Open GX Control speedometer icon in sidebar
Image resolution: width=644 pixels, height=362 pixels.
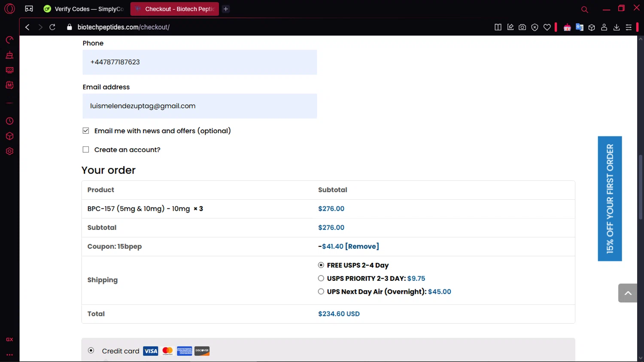click(x=9, y=40)
